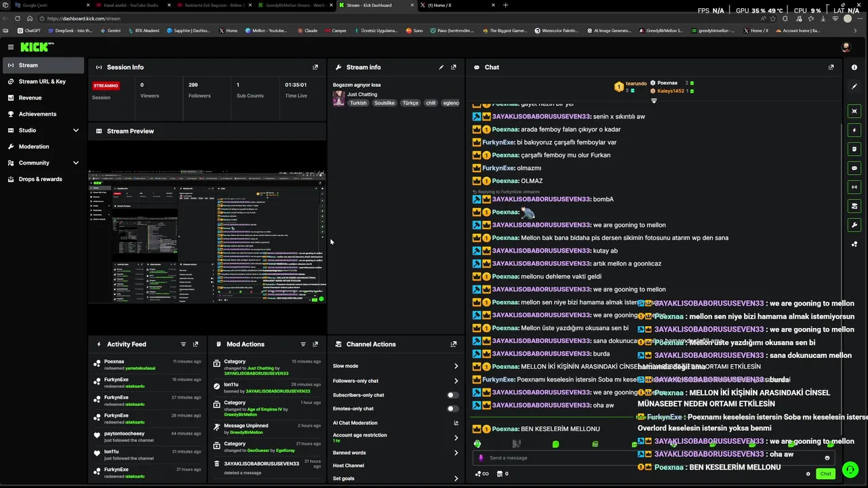
Task: Click the channel points icon below message box
Action: pos(481,474)
